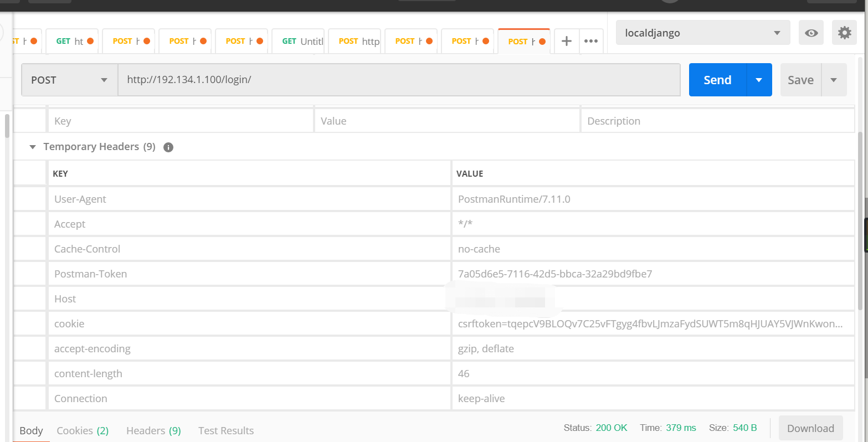Download the response with the Download button
This screenshot has width=868, height=442.
pos(810,428)
